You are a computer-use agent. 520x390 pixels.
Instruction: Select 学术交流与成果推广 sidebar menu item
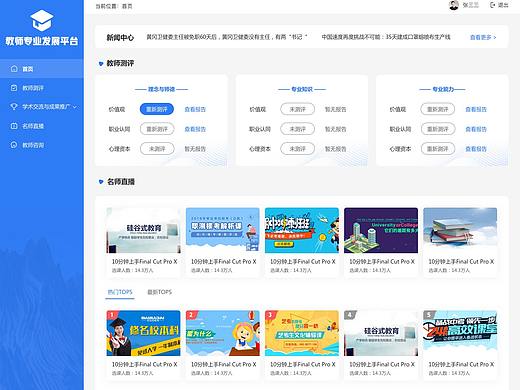[x=42, y=107]
